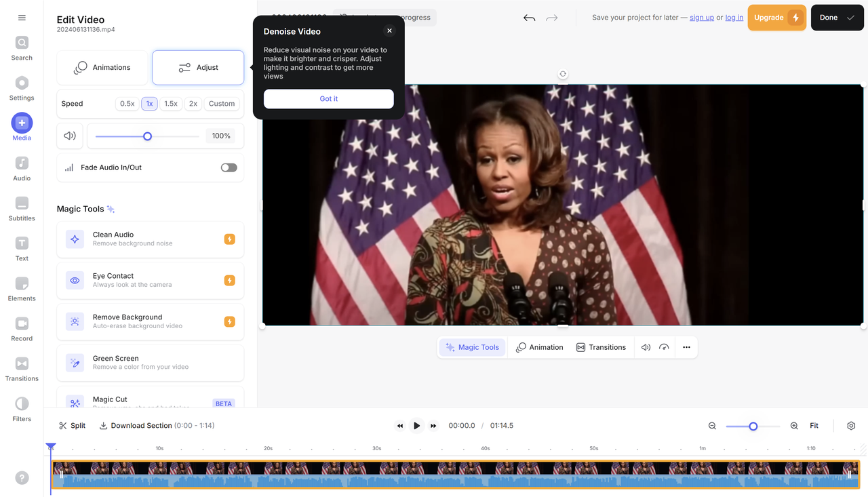This screenshot has height=497, width=868.
Task: Open Filters from the left sidebar
Action: tap(21, 409)
